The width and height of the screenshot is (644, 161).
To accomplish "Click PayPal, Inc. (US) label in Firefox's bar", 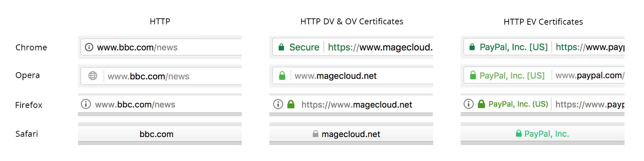I will click(518, 104).
